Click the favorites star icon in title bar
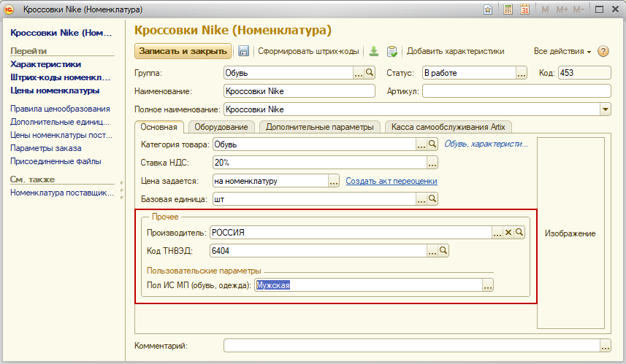The width and height of the screenshot is (626, 364). pos(487,9)
